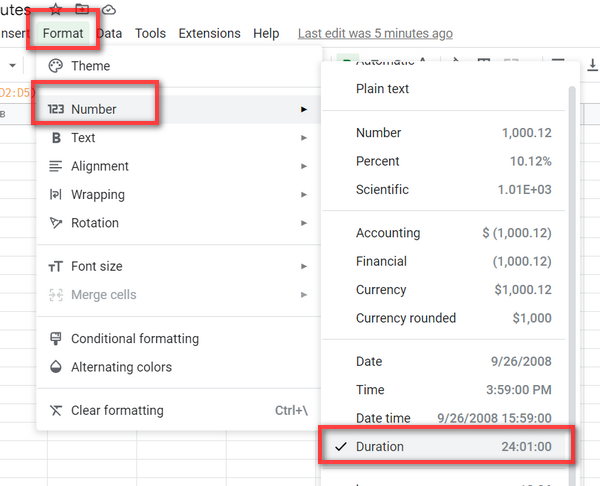Open the last edit history link
Screen dimensions: 600x486
pos(375,33)
